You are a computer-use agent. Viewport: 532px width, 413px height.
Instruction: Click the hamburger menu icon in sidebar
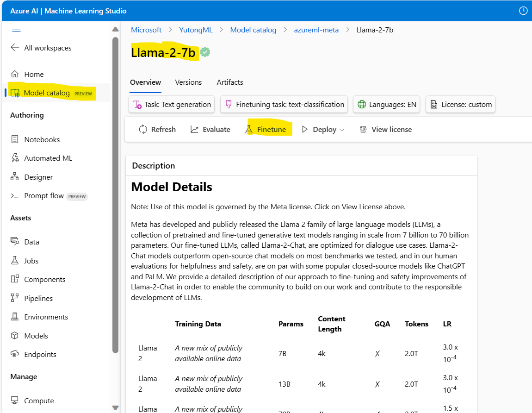(16, 30)
